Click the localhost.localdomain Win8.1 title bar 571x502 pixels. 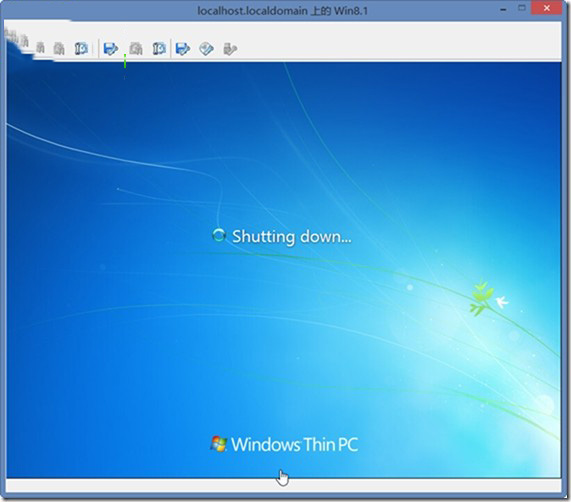pyautogui.click(x=283, y=11)
